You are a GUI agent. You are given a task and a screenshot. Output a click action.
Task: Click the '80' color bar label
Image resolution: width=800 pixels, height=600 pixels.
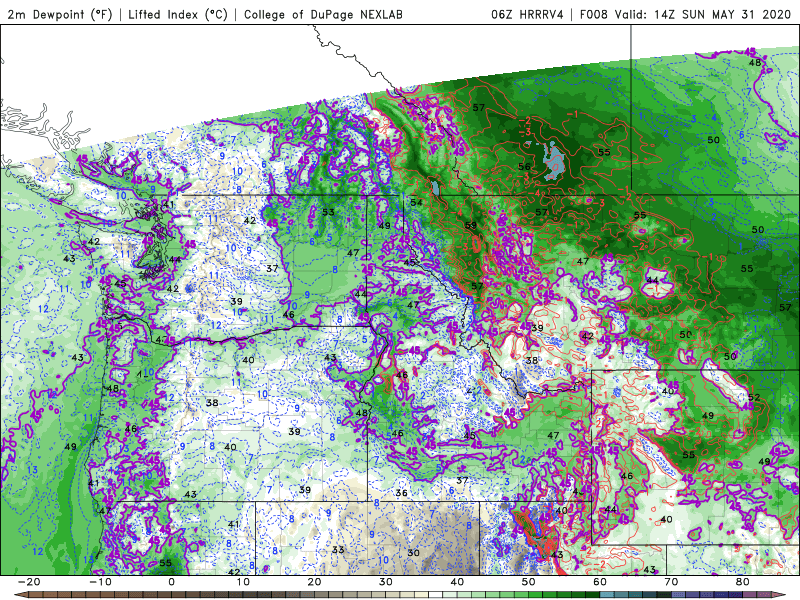click(x=743, y=582)
